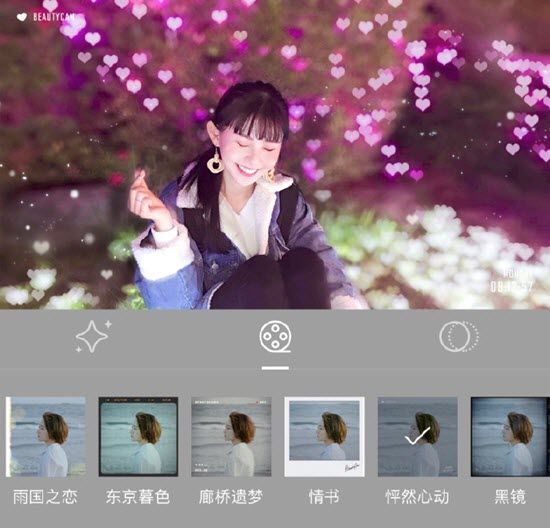Tap the timestamp overlay on photo

(511, 282)
